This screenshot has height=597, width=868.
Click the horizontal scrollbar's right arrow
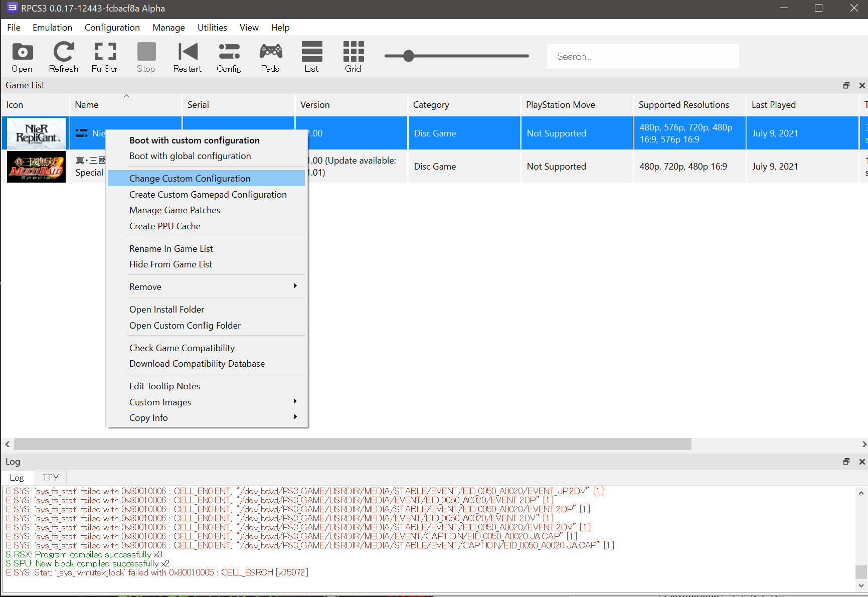coord(863,444)
